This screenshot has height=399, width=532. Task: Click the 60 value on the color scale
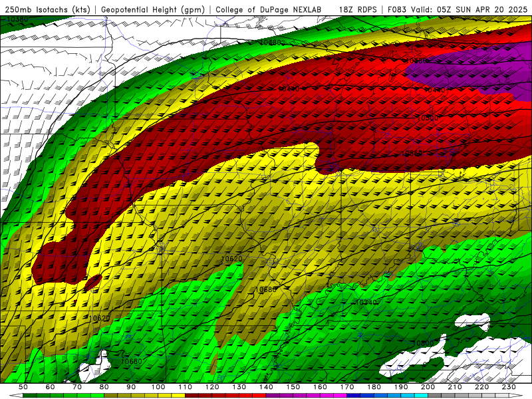pos(51,387)
